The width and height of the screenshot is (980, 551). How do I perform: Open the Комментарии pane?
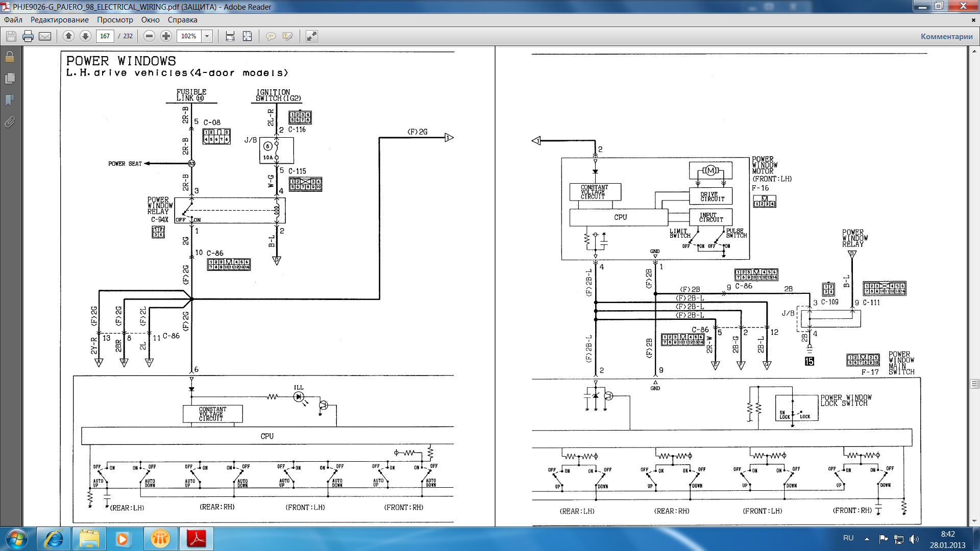click(x=946, y=36)
